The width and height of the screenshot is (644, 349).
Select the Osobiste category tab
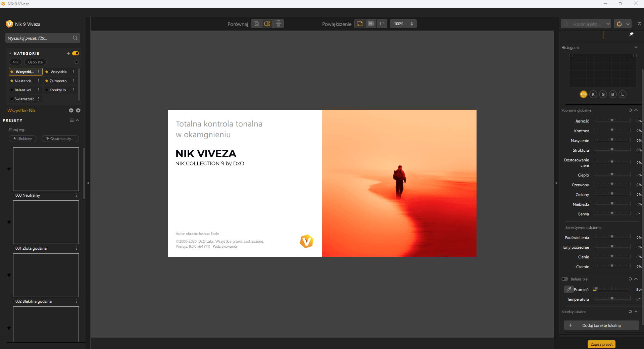tap(35, 62)
